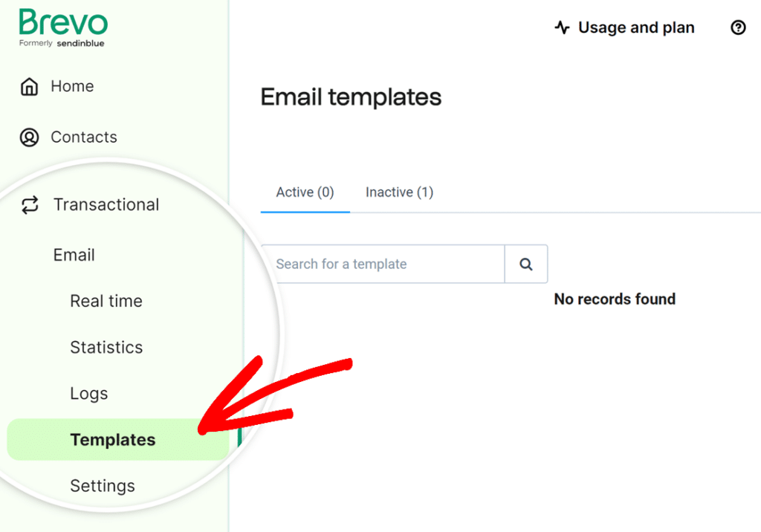Go to Contacts in sidebar
This screenshot has height=532, width=761.
click(84, 137)
